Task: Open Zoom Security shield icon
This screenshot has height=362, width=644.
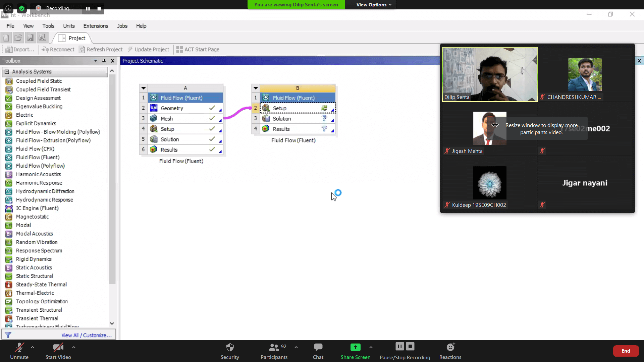Action: coord(230,347)
